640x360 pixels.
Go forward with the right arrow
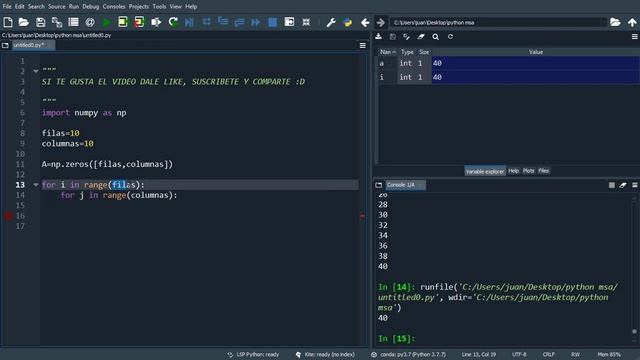tap(380, 22)
